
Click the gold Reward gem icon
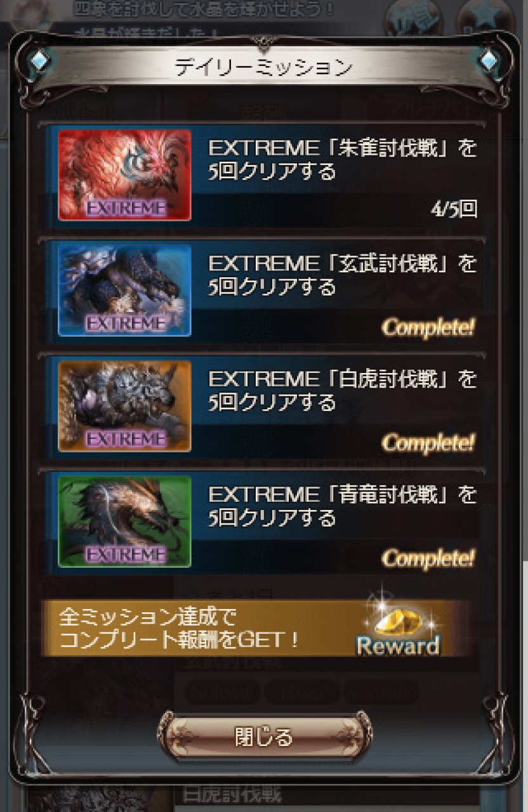397,628
